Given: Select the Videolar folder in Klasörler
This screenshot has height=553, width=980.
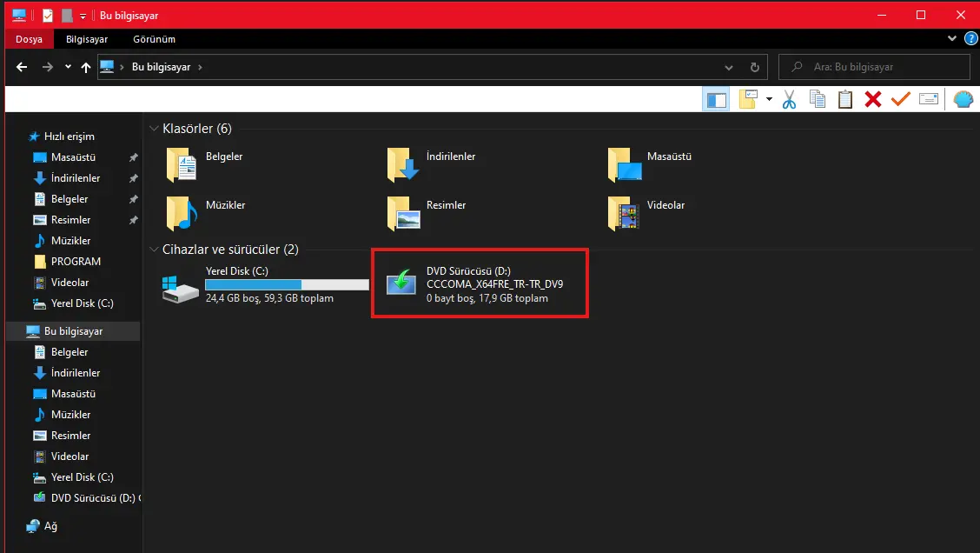Looking at the screenshot, I should (x=646, y=213).
